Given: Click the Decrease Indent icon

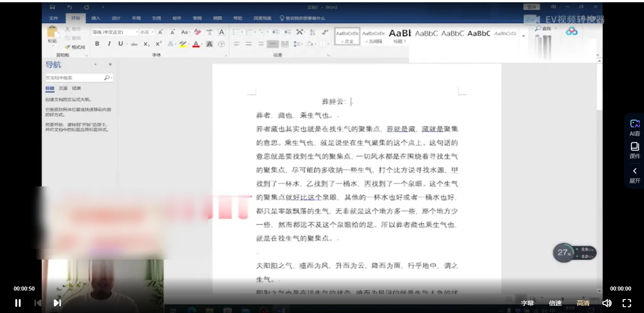Looking at the screenshot, I should click(276, 32).
